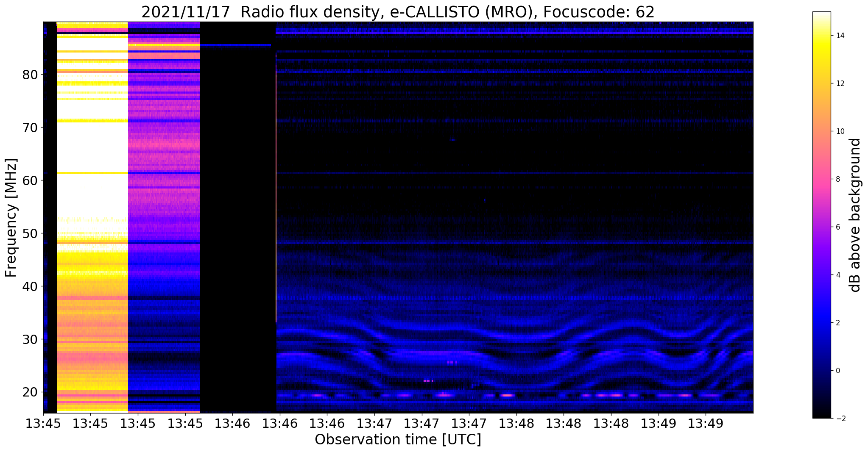Click the 'Observation time [UTC]' x-axis label
The image size is (868, 452).
pyautogui.click(x=398, y=440)
